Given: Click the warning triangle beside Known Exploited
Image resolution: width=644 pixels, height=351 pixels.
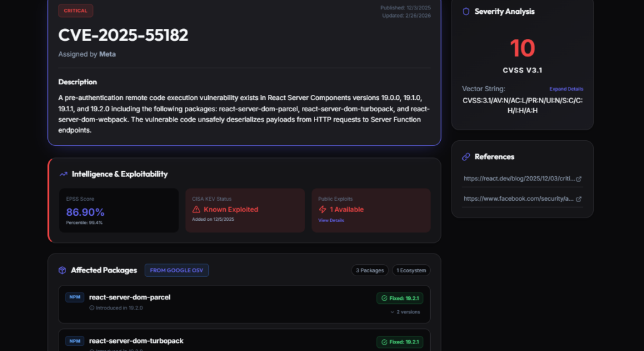Looking at the screenshot, I should pos(196,209).
